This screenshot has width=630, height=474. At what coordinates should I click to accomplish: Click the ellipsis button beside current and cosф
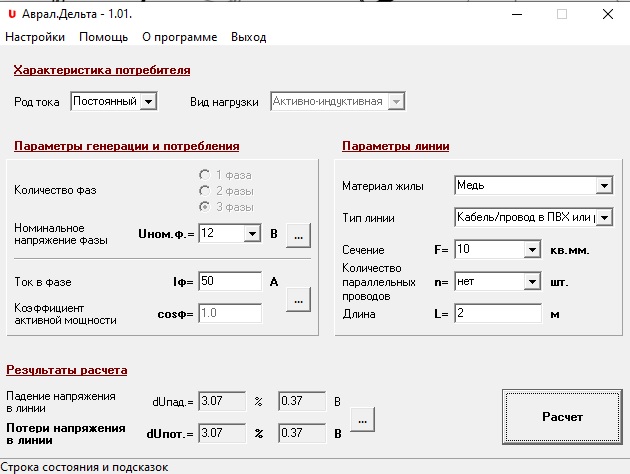298,300
